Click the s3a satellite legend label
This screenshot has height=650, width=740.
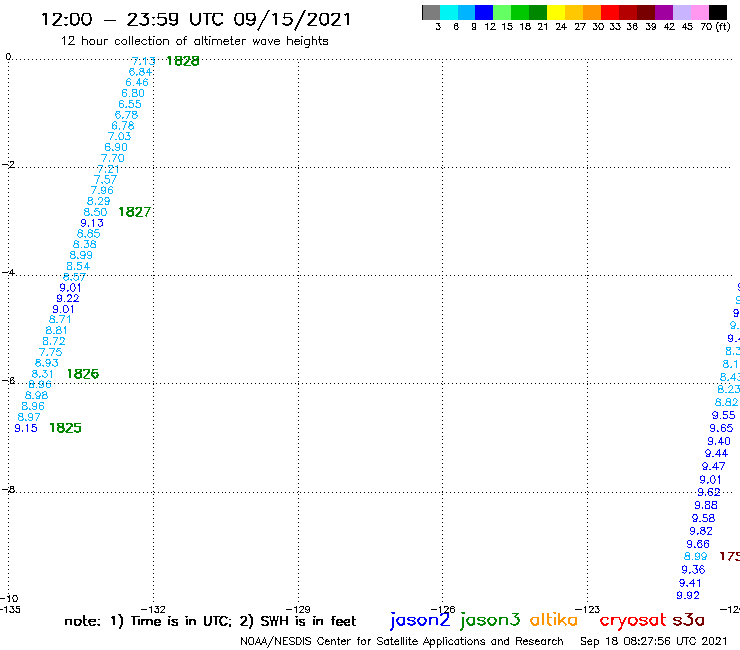click(x=689, y=620)
